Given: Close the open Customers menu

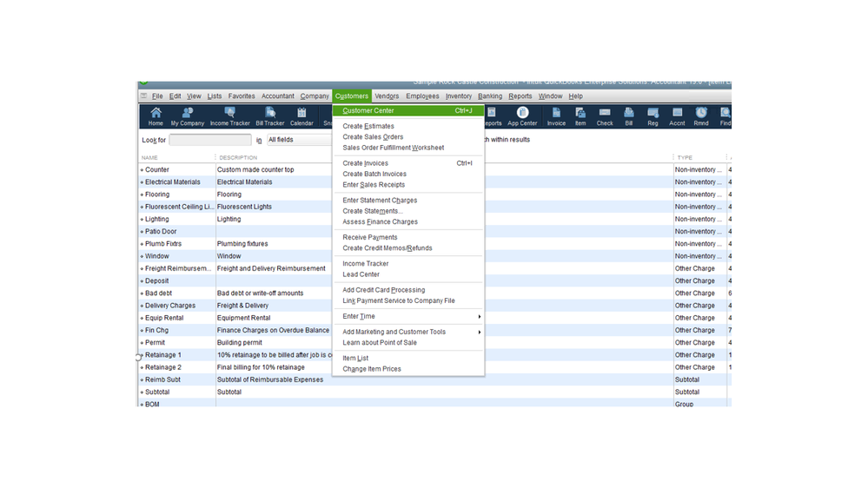Looking at the screenshot, I should [x=352, y=96].
